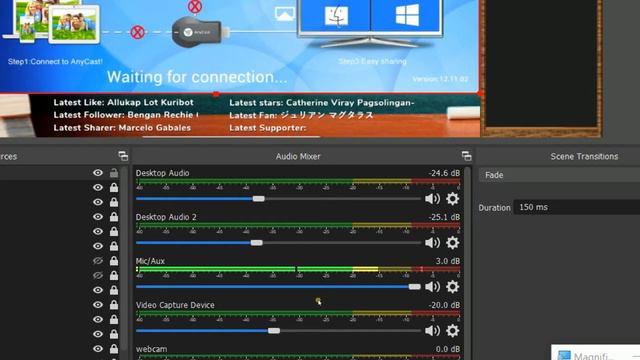The width and height of the screenshot is (640, 360).
Task: Click the Mic/Aux 3.0 dB value
Action: (447, 261)
